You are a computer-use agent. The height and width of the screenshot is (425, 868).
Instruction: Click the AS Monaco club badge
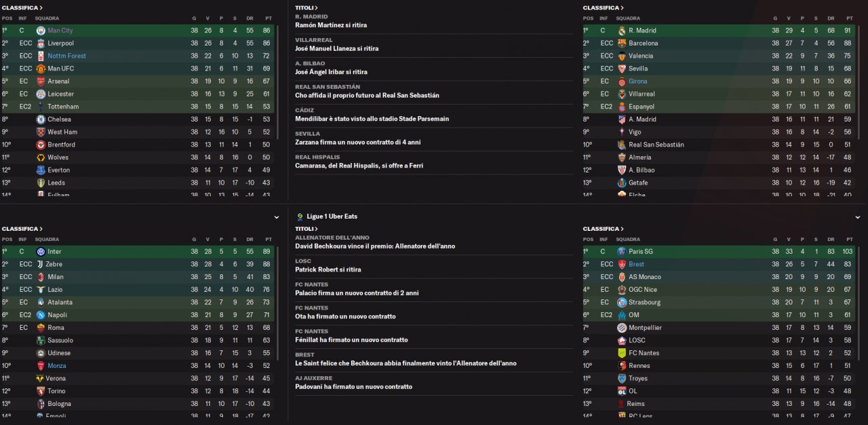[622, 277]
